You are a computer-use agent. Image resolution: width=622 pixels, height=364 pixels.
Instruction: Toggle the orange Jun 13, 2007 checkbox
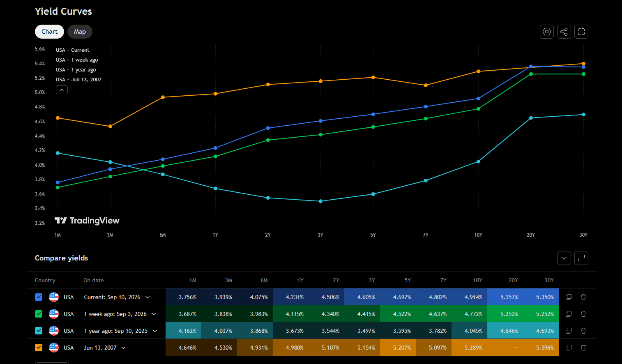click(39, 348)
